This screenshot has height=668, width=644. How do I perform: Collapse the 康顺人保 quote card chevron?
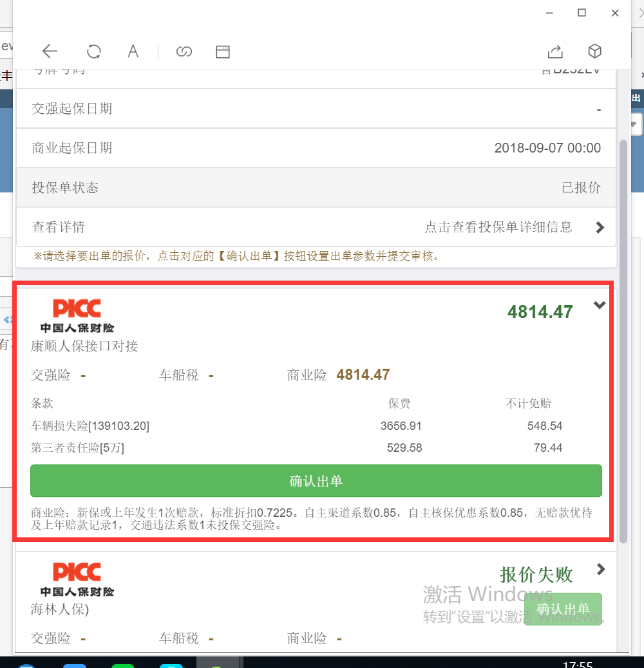tap(600, 305)
